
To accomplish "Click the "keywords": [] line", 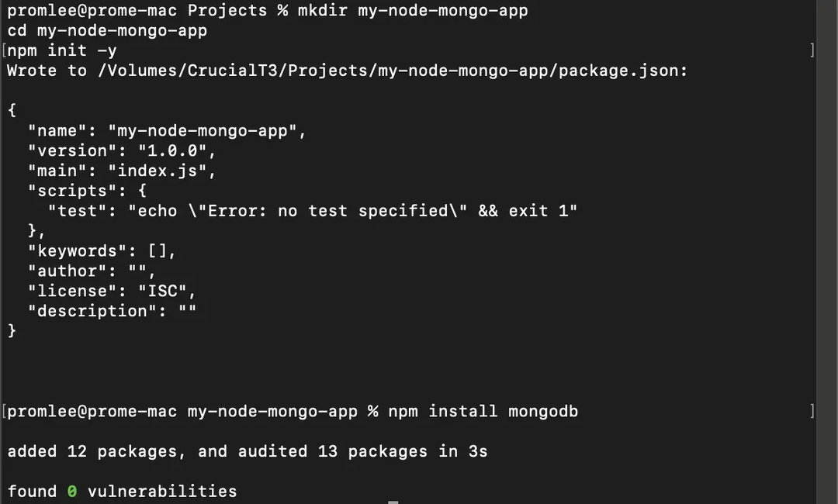I will coord(102,251).
